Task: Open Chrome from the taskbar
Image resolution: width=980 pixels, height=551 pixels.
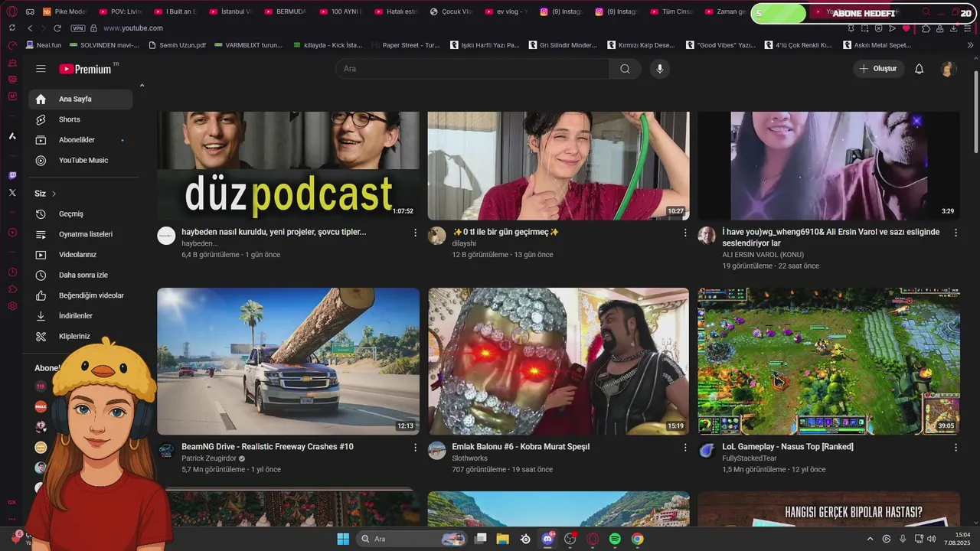Action: point(637,539)
